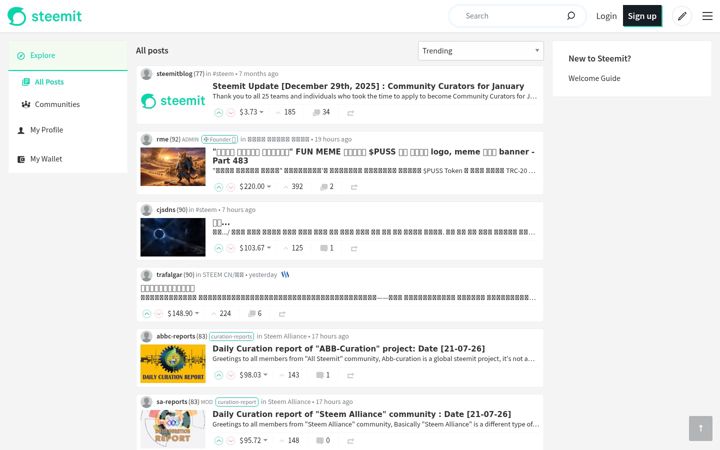
Task: Click the cjsdns author name
Action: pyautogui.click(x=166, y=210)
